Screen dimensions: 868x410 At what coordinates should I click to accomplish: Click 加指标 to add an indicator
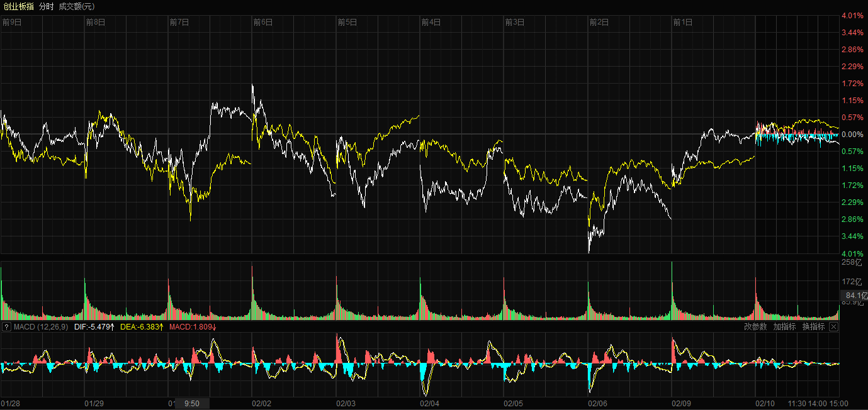[784, 327]
